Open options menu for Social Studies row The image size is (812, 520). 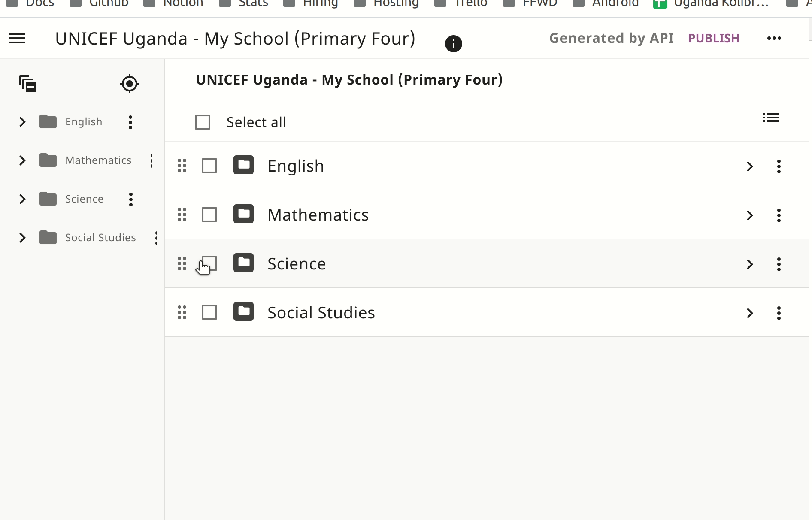click(779, 313)
